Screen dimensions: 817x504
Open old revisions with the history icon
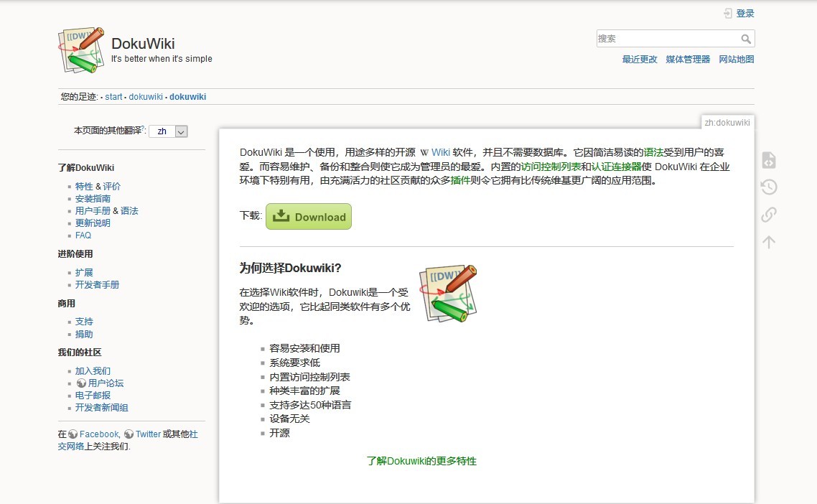(769, 187)
